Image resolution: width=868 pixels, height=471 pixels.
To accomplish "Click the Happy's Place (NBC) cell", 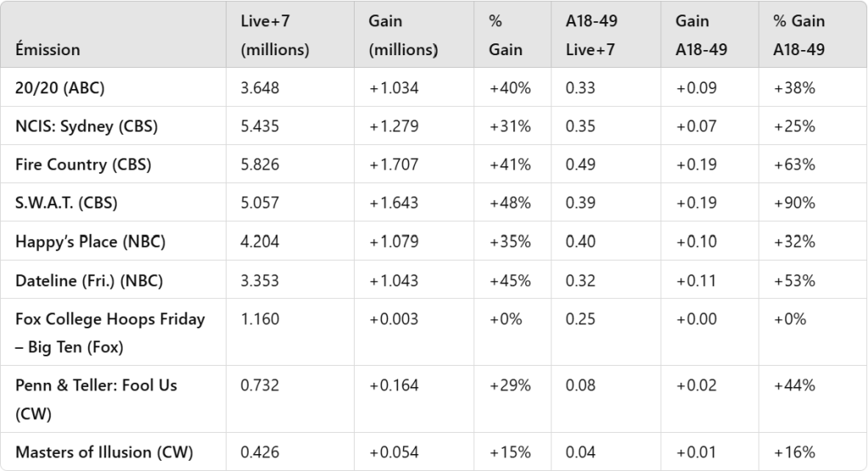I will tap(90, 241).
